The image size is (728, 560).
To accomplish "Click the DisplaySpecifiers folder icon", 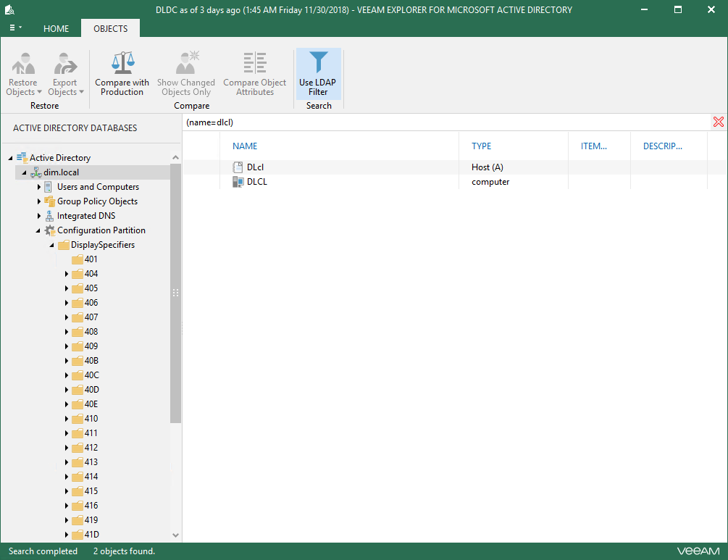I will (64, 245).
